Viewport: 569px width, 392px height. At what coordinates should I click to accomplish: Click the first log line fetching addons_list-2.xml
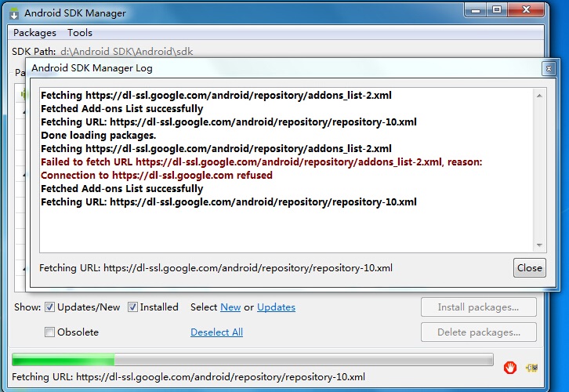click(x=216, y=96)
